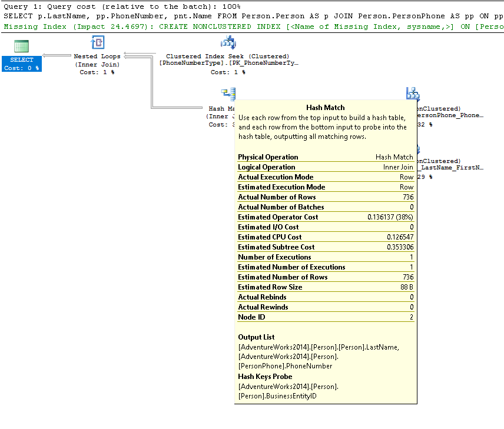504x429 pixels.
Task: Click the arrow connecting Nested Loops to SELECT
Action: pyautogui.click(x=57, y=56)
